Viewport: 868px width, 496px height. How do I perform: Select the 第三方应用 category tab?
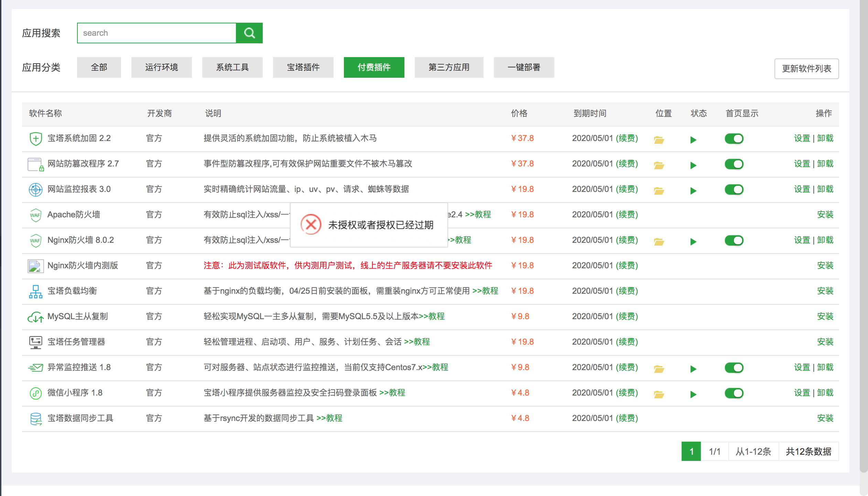coord(449,67)
